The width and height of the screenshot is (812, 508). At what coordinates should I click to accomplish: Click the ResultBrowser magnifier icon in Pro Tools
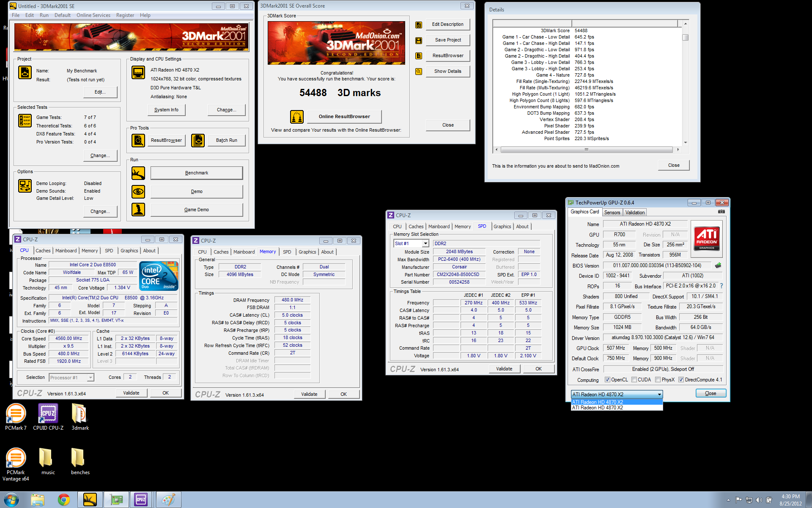[x=138, y=140]
